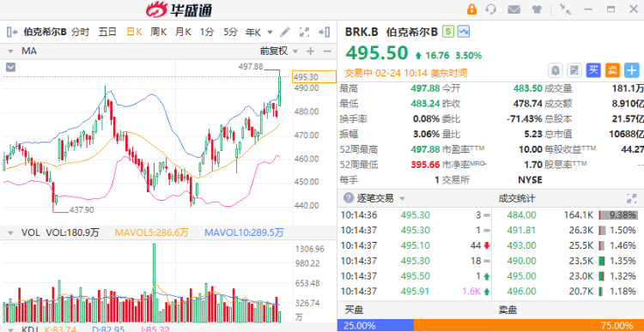Image resolution: width=644 pixels, height=332 pixels.
Task: Click the orange 卖盘 ratio bar
Action: pyautogui.click(x=529, y=326)
